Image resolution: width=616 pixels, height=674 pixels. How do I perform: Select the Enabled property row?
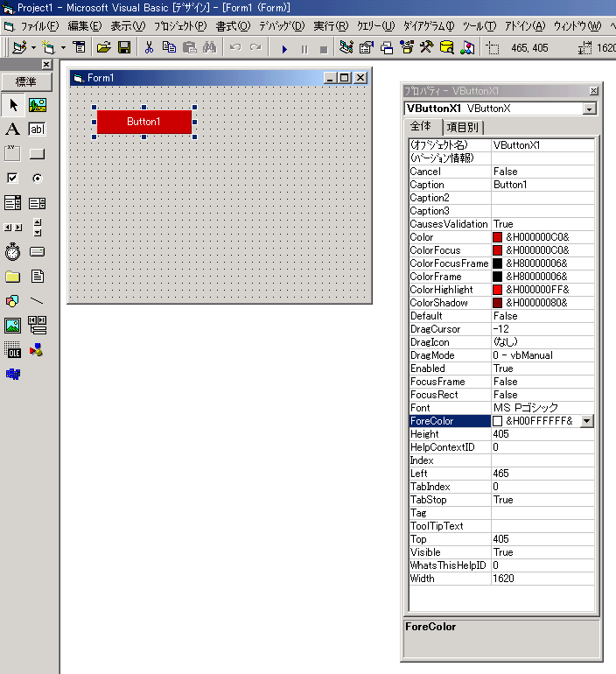click(501, 369)
